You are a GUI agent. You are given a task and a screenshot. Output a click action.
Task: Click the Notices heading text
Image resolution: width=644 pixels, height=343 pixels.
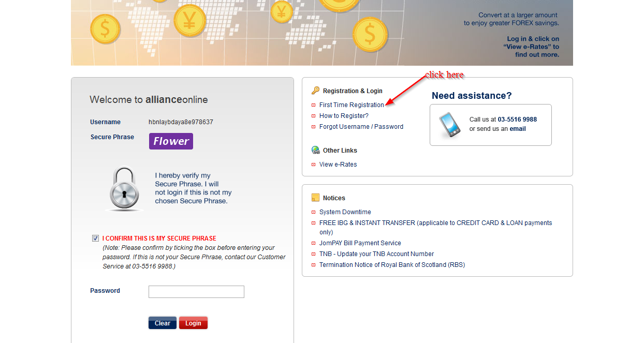(334, 198)
